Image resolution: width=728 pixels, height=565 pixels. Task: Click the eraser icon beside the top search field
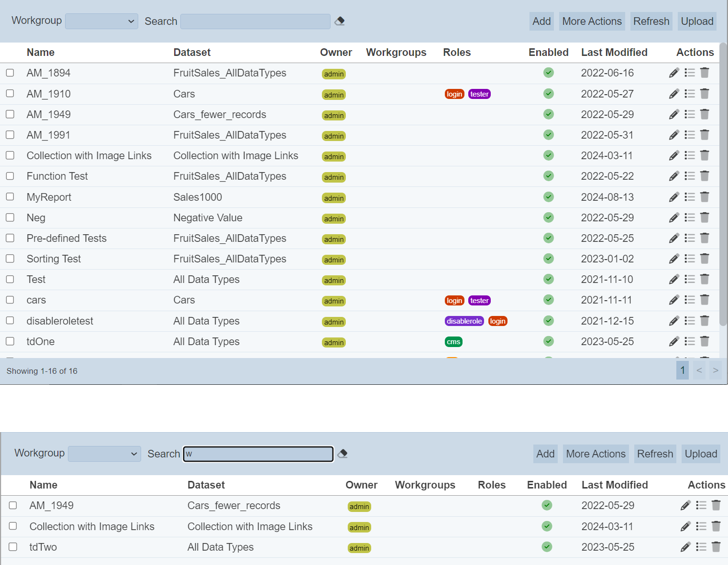click(340, 21)
